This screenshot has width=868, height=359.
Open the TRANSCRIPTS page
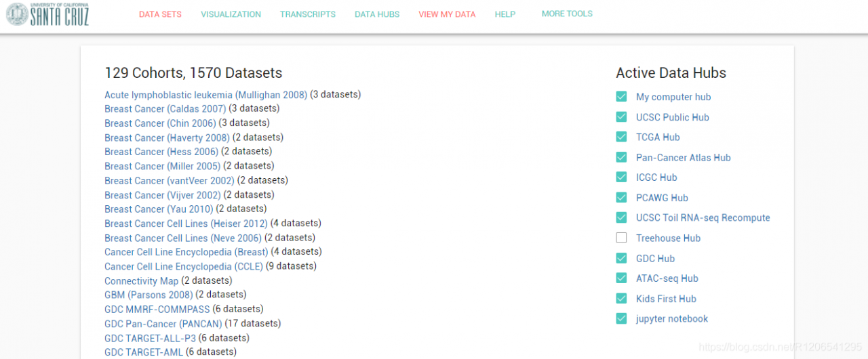[307, 14]
